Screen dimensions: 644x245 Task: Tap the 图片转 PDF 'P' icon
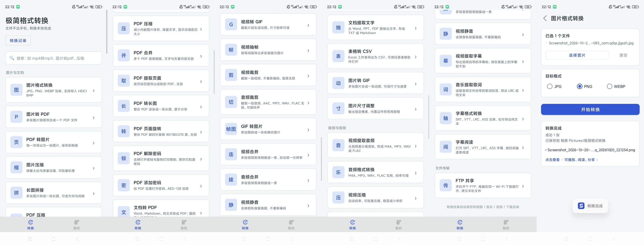16,117
